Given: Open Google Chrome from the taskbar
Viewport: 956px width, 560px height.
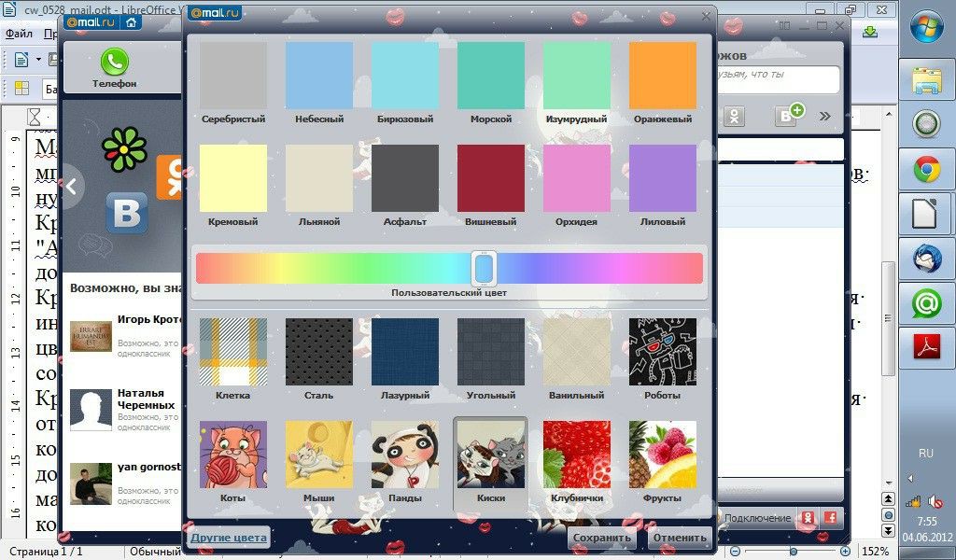Looking at the screenshot, I should coord(925,169).
